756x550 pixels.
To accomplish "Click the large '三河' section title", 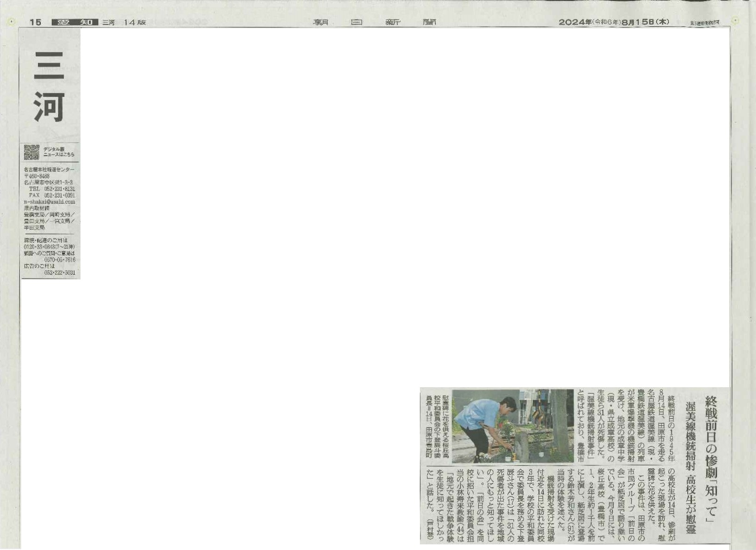I will [x=49, y=87].
